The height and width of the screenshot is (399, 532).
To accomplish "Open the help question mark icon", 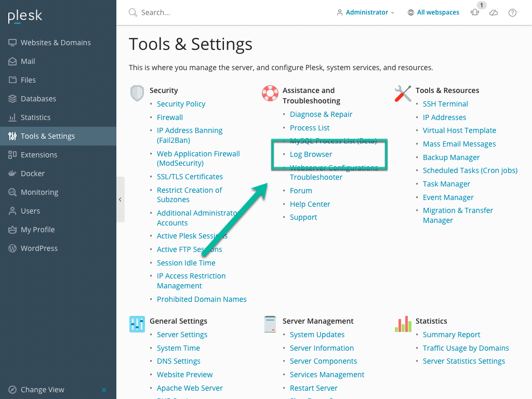I will tap(512, 12).
